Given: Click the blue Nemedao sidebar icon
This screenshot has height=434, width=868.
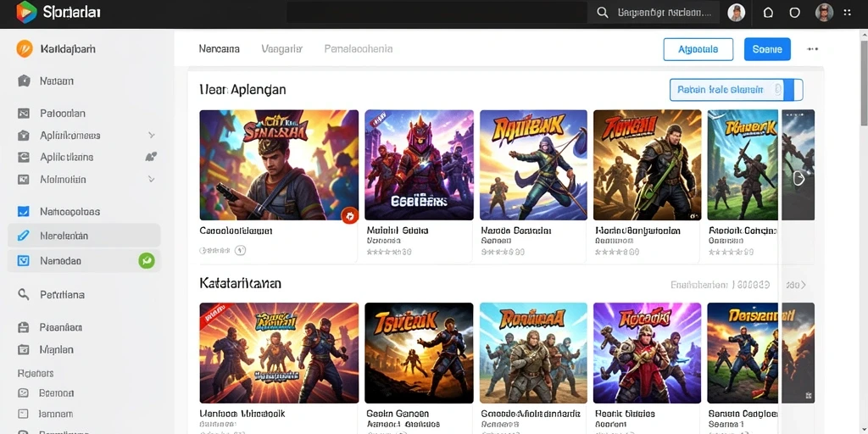Looking at the screenshot, I should pos(23,260).
